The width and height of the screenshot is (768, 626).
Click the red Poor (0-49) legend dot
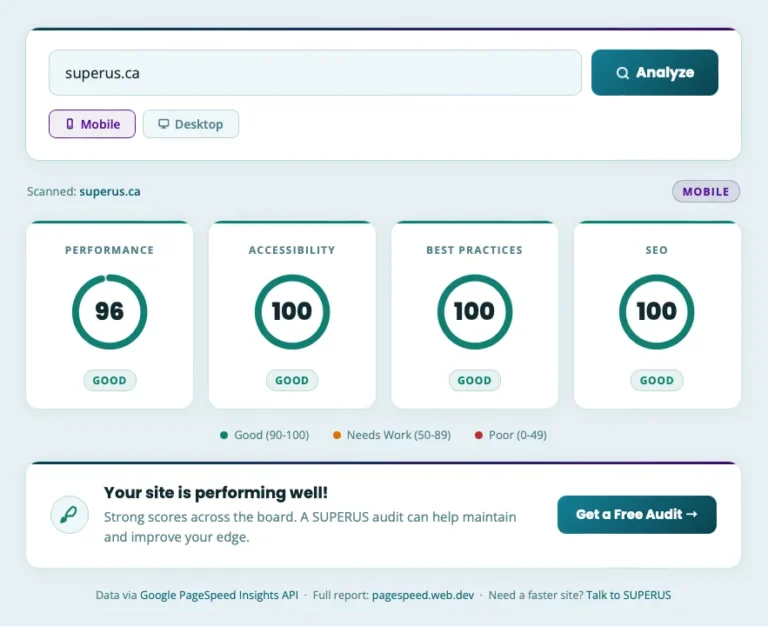pyautogui.click(x=479, y=435)
